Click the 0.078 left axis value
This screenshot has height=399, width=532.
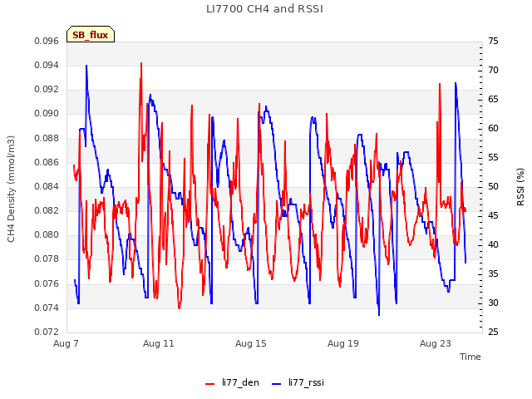tap(47, 259)
